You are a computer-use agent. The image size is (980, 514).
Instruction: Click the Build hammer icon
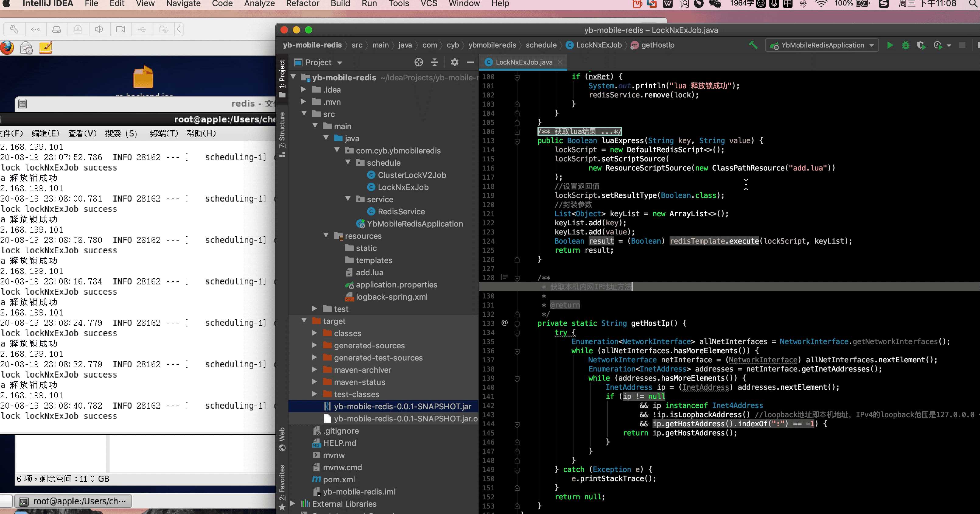coord(753,45)
